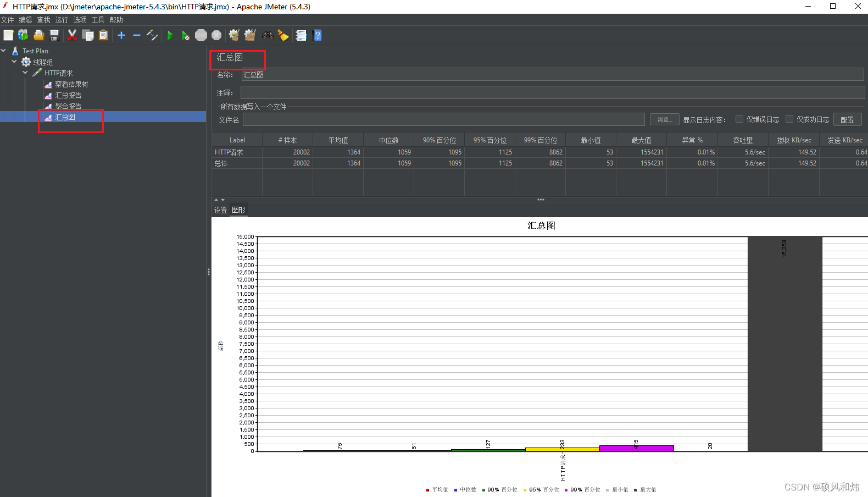
Task: Click the HTTP请求 dropper icon
Action: point(37,73)
